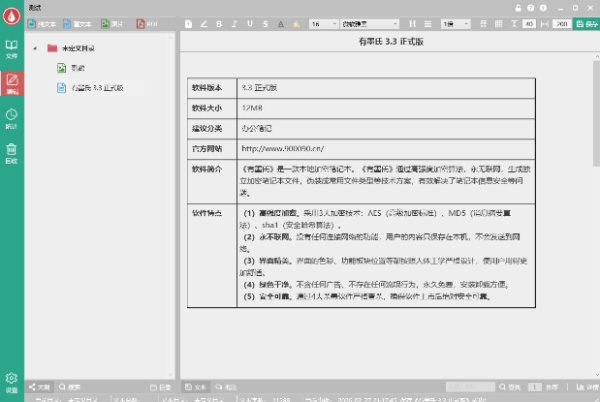Collapse the root folder tree arrow

[x=35, y=48]
